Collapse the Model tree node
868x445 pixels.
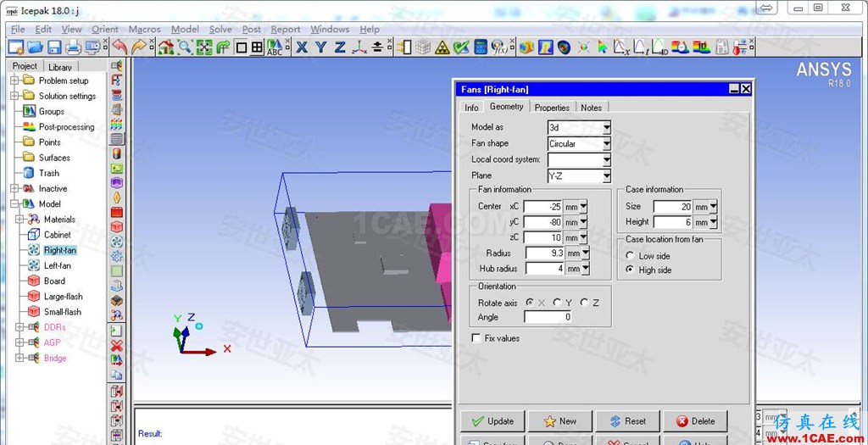[14, 203]
